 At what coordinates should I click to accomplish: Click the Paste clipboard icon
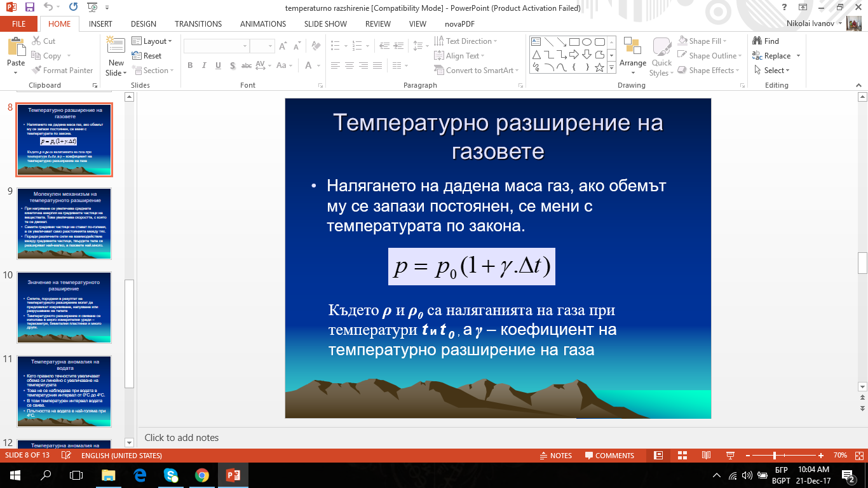[x=16, y=47]
